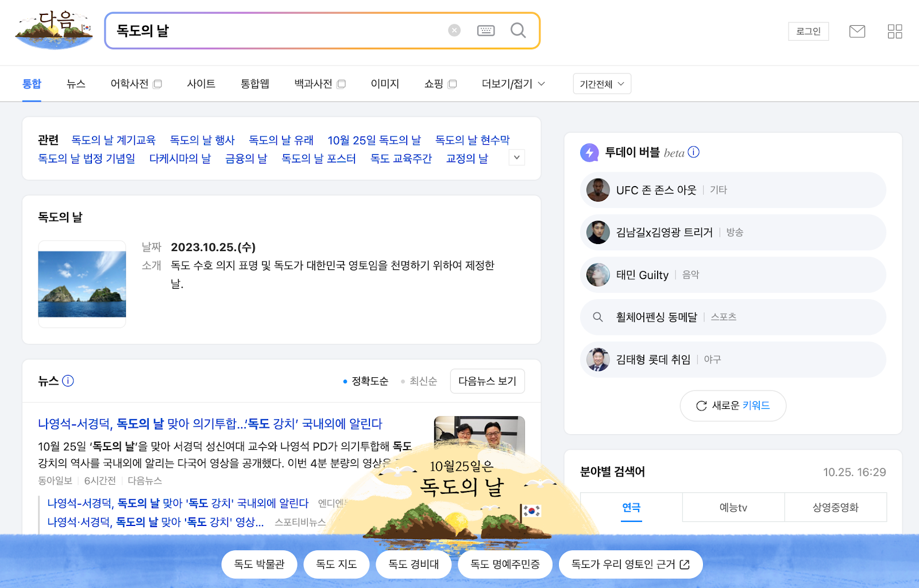Expand the 더보기/접기 menu

(513, 84)
